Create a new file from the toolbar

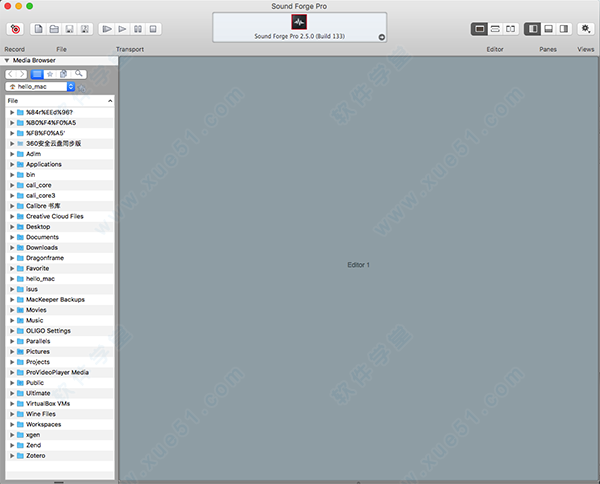(38, 29)
